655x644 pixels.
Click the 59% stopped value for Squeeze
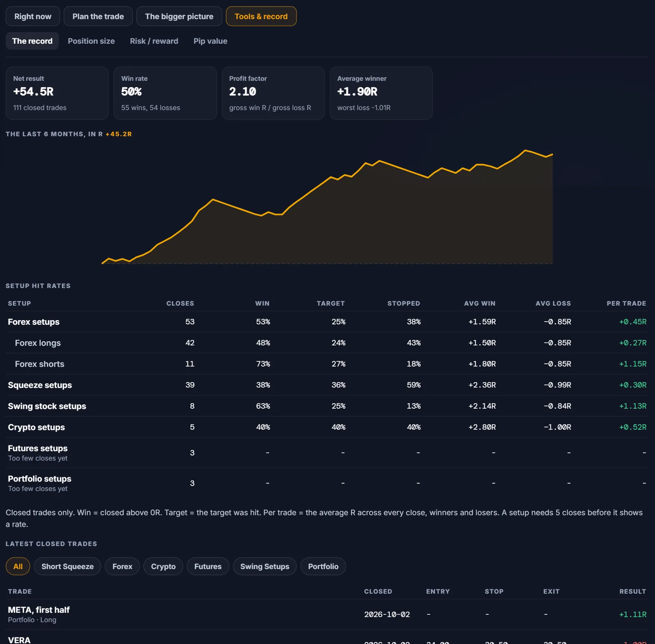[x=414, y=385]
